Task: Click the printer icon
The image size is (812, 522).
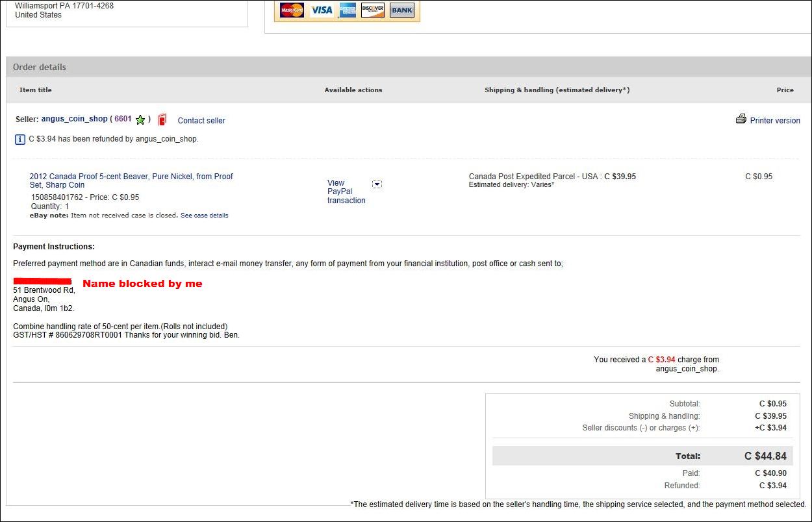Action: click(x=741, y=119)
